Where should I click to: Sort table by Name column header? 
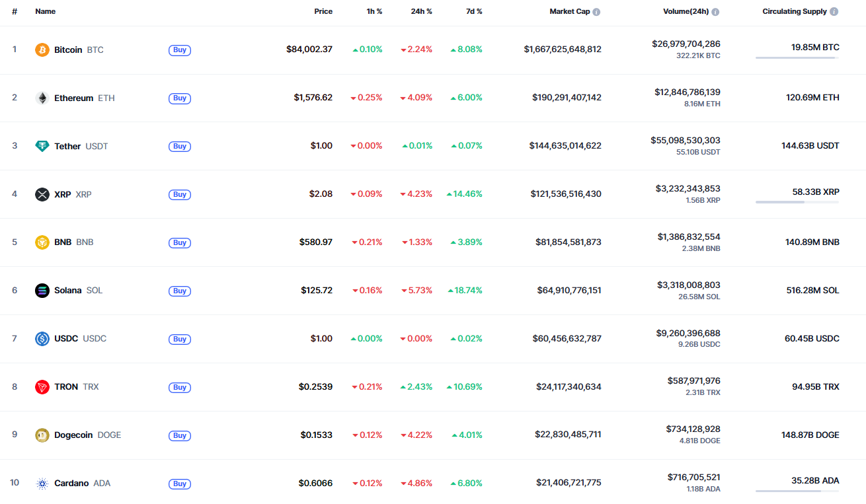(x=46, y=12)
